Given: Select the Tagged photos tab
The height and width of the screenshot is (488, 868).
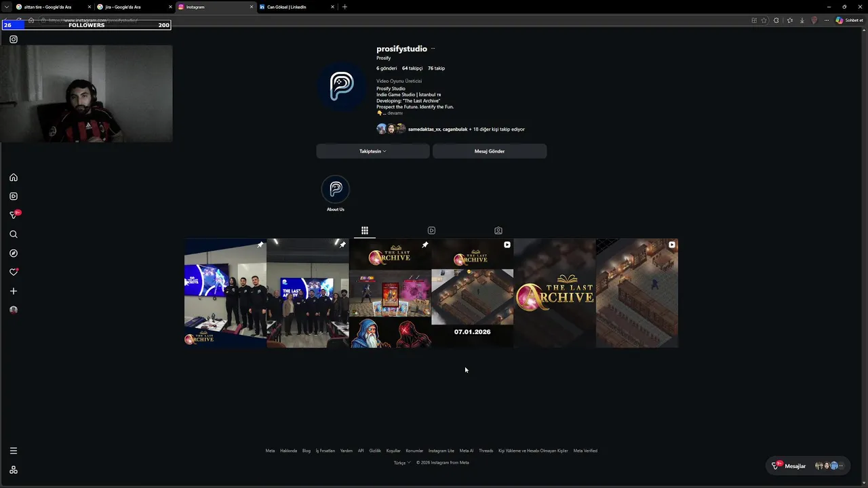Looking at the screenshot, I should point(498,230).
